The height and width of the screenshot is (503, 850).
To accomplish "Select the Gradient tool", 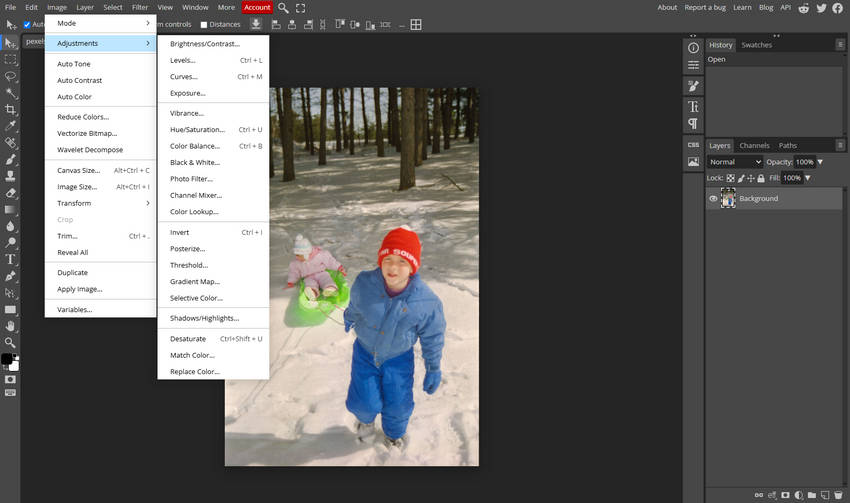I will (x=10, y=210).
